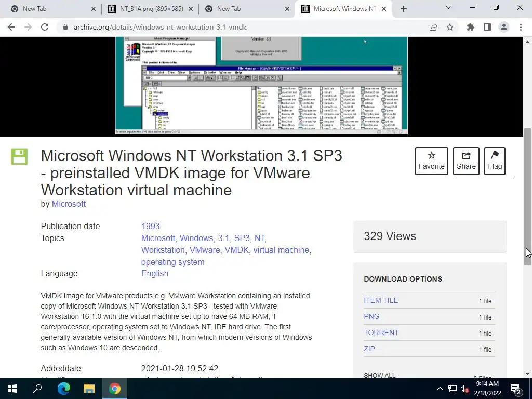Viewport: 532px width, 399px height.
Task: Open the virtual machine topic link
Action: coord(281,250)
